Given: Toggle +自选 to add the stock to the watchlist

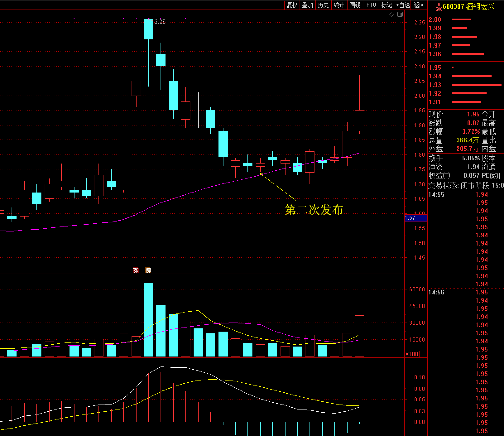Looking at the screenshot, I should click(x=403, y=5).
